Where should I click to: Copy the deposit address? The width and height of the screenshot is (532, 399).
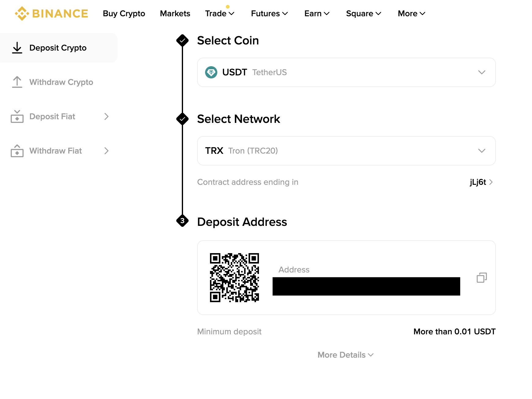481,278
